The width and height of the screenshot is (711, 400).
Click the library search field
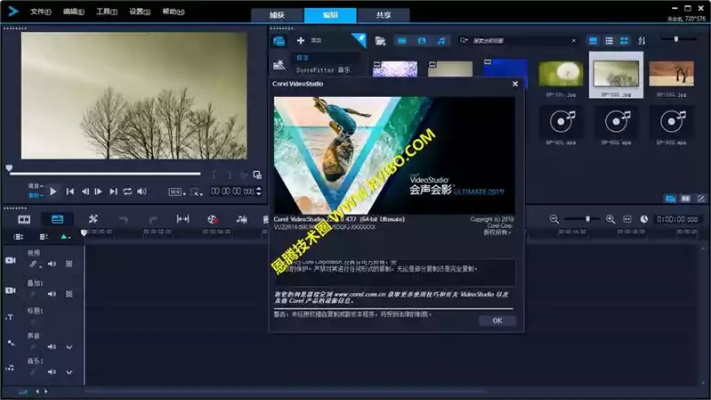click(519, 41)
